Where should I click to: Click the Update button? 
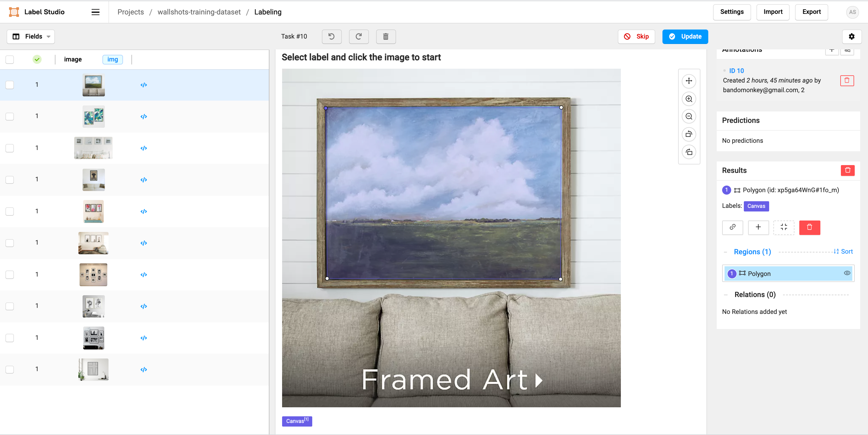(685, 36)
